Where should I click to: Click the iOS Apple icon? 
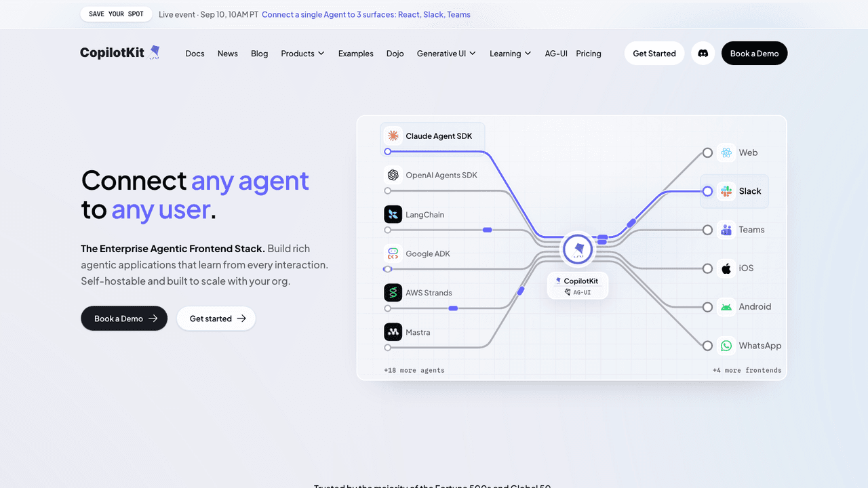pos(726,268)
